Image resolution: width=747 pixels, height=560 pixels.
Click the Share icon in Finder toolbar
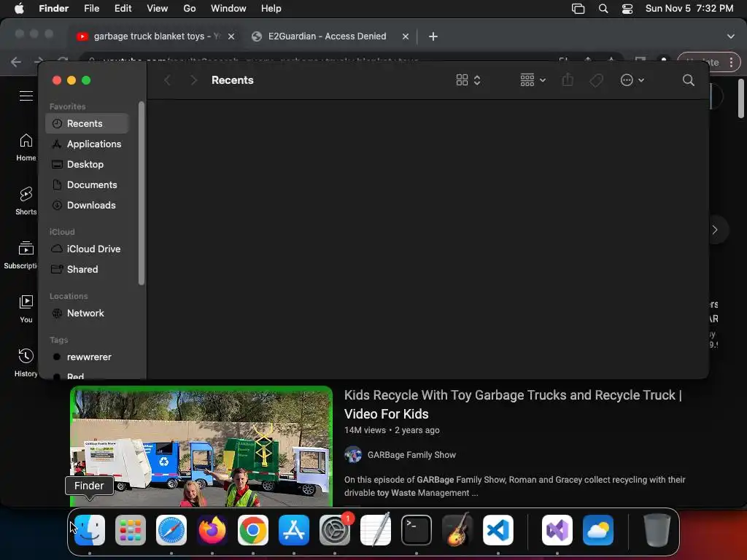click(568, 80)
